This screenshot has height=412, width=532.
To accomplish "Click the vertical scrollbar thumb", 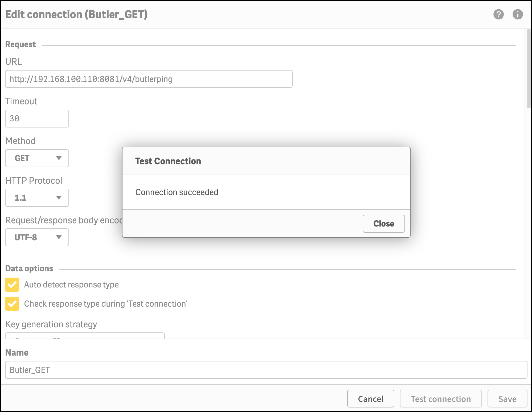I will click(529, 69).
